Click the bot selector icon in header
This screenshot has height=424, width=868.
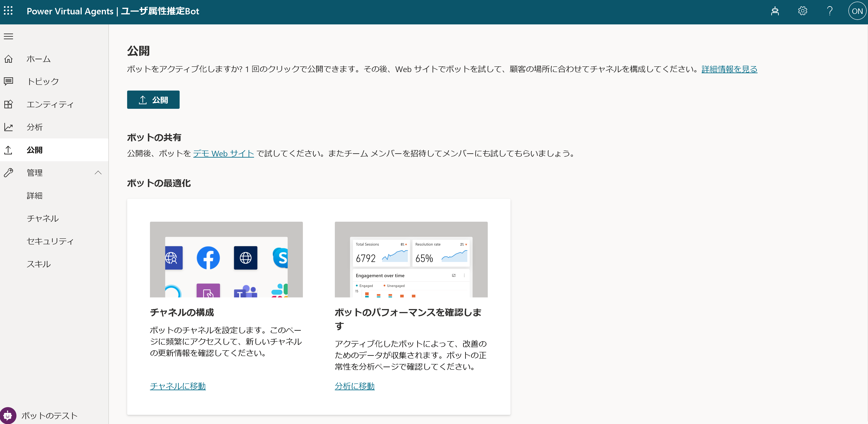(x=775, y=11)
